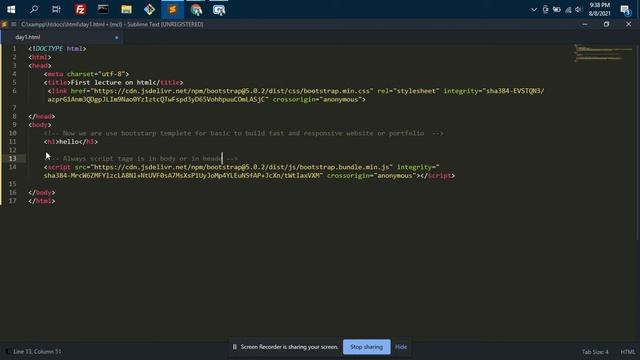Image resolution: width=640 pixels, height=360 pixels.
Task: Open taskbar Search magnifier
Action: (34, 9)
